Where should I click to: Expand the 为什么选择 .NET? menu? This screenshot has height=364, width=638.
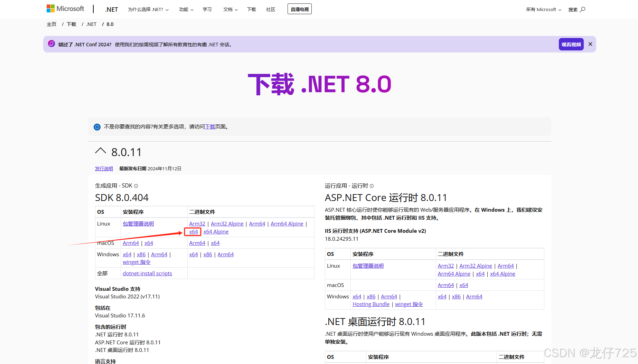click(x=148, y=9)
